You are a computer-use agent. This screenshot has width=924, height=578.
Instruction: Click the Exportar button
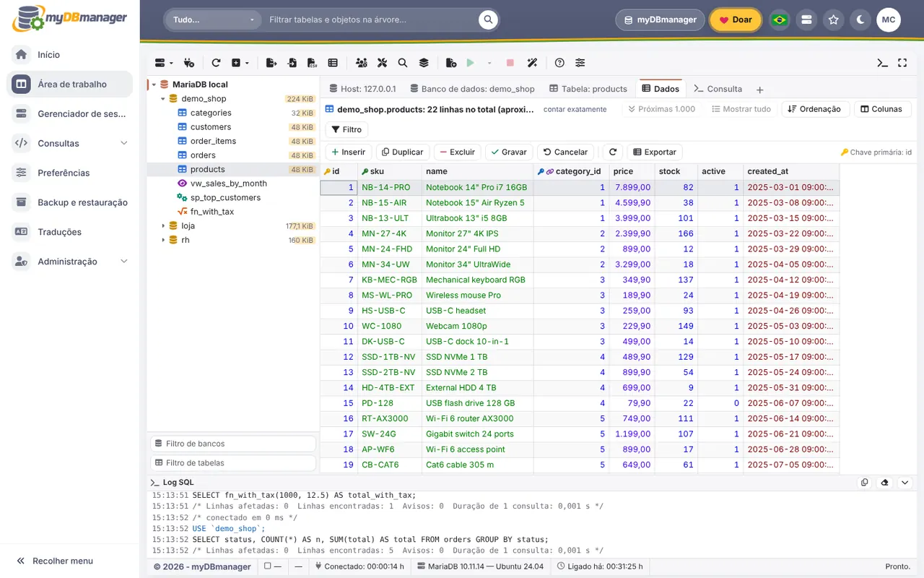pos(655,152)
